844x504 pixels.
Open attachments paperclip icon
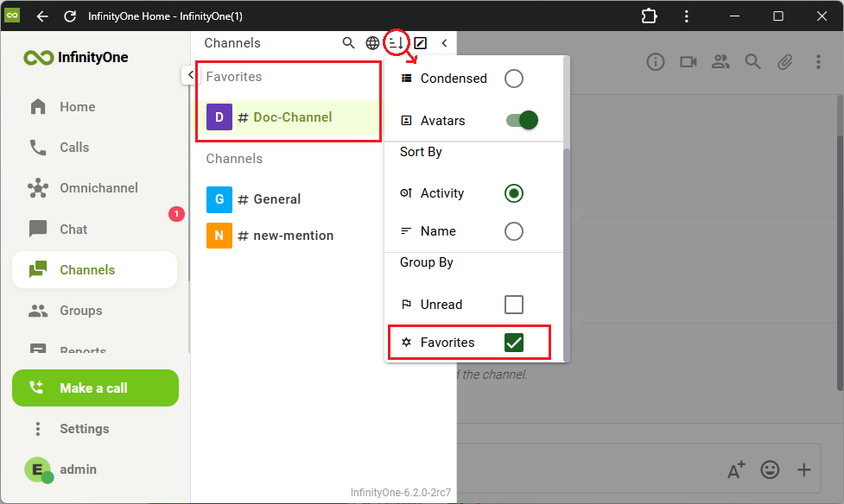coord(784,62)
